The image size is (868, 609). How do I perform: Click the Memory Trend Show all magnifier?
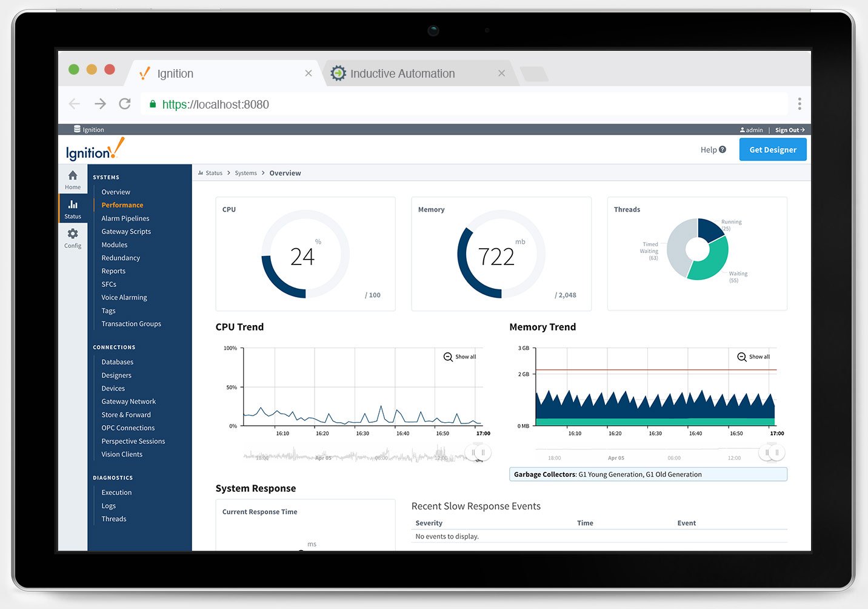pyautogui.click(x=741, y=357)
